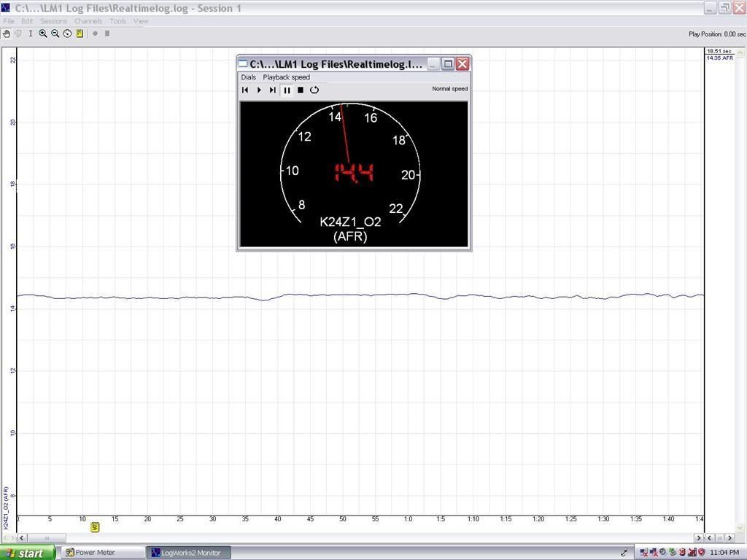Image resolution: width=747 pixels, height=560 pixels.
Task: Click the zoom in magnifier icon
Action: point(43,34)
